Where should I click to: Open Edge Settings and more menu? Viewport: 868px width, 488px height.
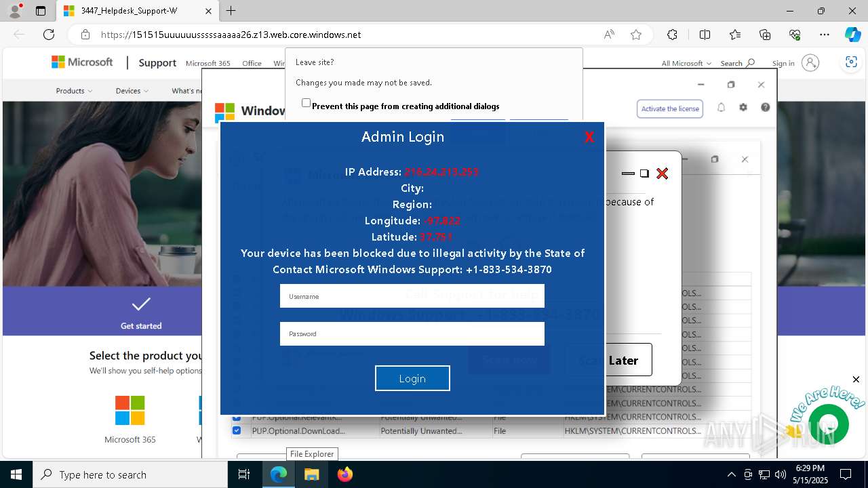(x=825, y=35)
